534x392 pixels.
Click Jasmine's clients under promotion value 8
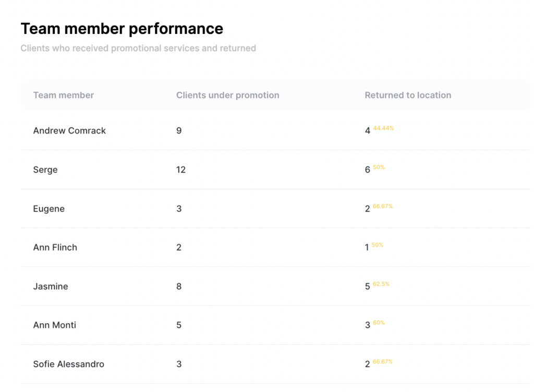coord(179,287)
